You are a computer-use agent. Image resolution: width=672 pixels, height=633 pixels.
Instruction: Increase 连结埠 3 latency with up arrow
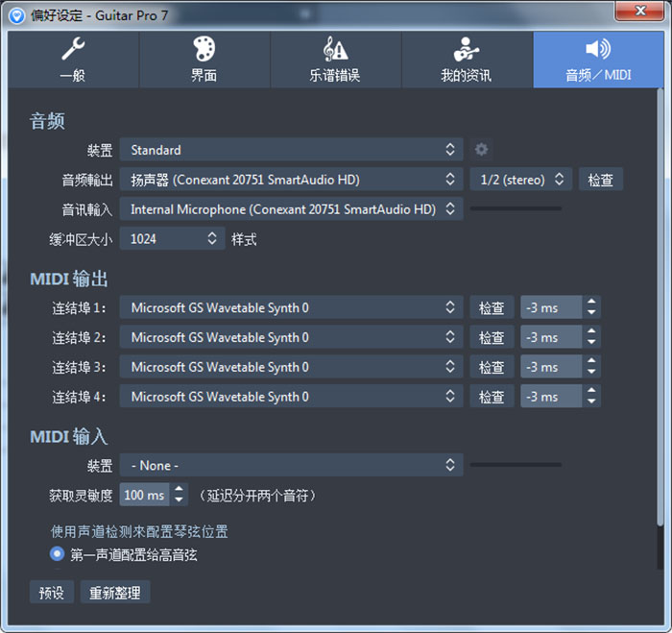[x=591, y=360]
